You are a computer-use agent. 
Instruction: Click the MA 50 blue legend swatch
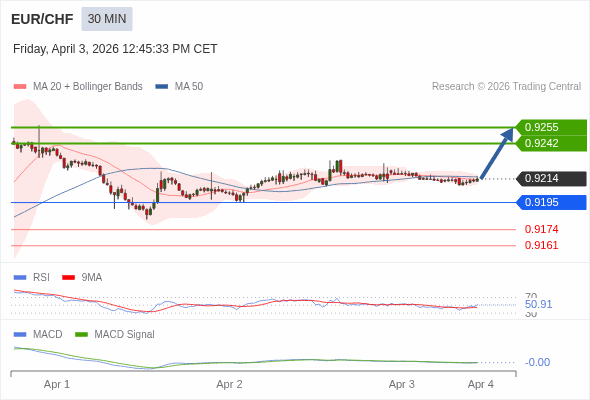coord(161,87)
